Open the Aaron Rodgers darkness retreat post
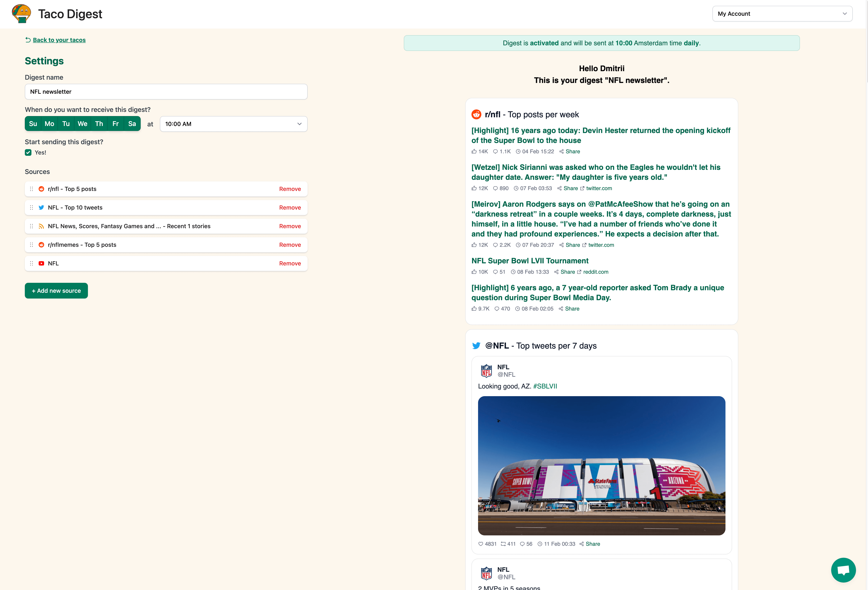Screen dimensions: 868x590 (601, 219)
